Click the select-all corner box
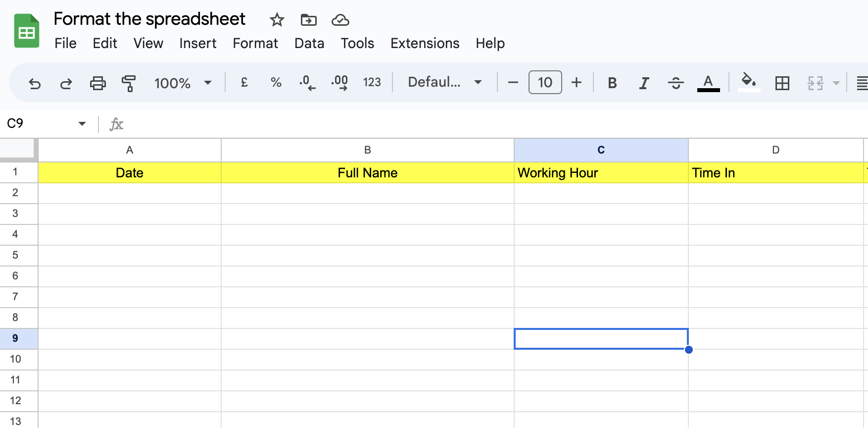Image resolution: width=868 pixels, height=428 pixels. click(18, 150)
